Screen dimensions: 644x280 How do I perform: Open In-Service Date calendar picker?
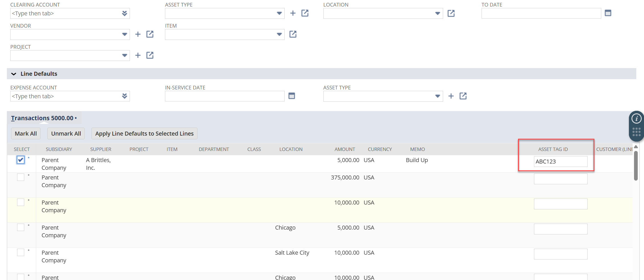(292, 96)
